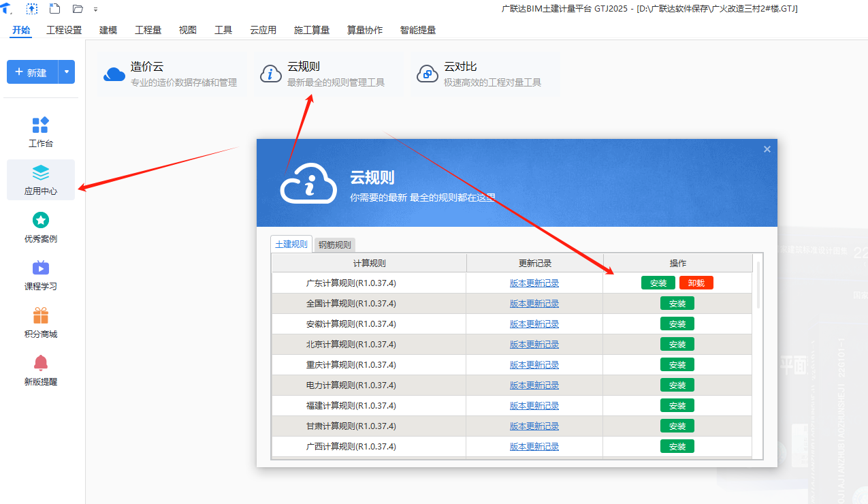Click the 云对比 compare icon
868x504 pixels.
pos(427,74)
